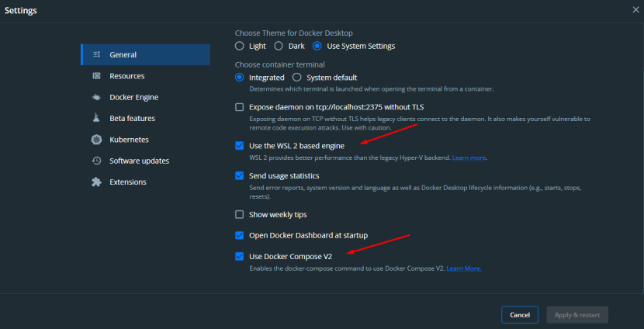Click the Apply & restart button
This screenshot has width=644, height=329.
(x=577, y=315)
